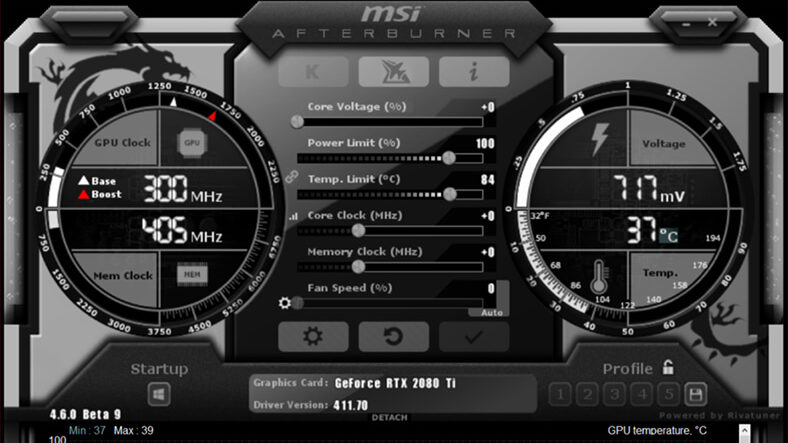This screenshot has width=788, height=443.
Task: Click the Core Clock slider handle
Action: 359,230
